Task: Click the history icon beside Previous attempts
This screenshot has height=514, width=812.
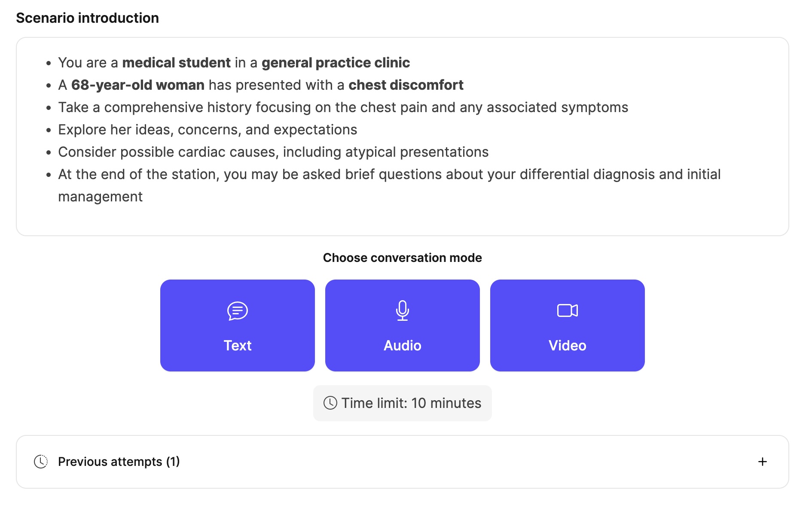Action: click(41, 462)
